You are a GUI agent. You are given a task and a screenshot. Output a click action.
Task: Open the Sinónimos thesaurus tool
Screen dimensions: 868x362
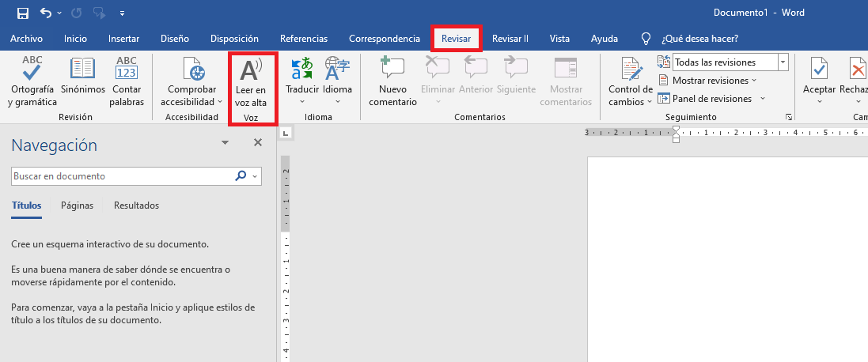point(82,71)
